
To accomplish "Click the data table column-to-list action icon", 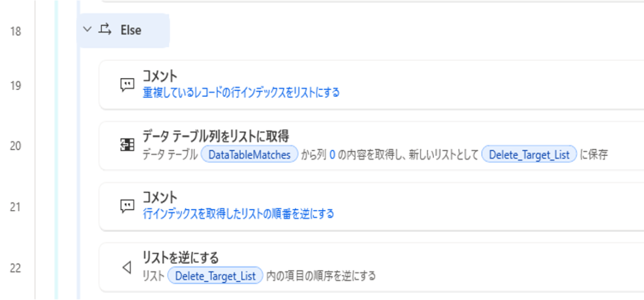I will [127, 145].
